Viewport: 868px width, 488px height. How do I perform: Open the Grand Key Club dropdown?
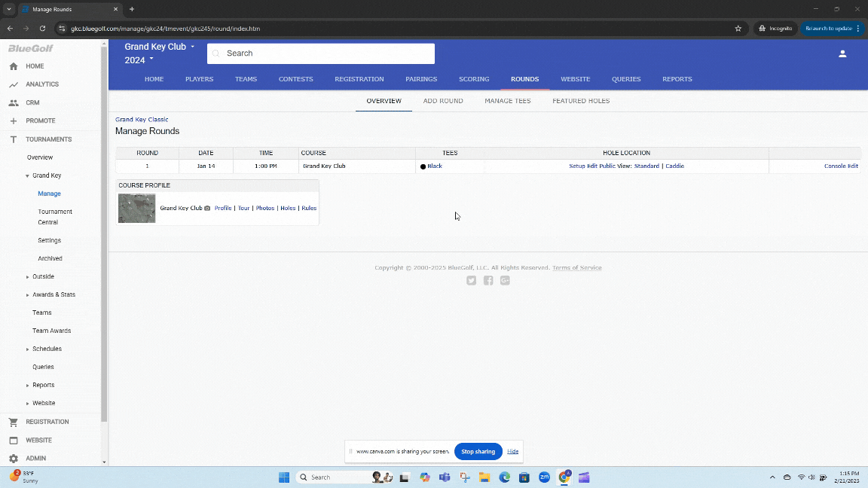(x=160, y=47)
